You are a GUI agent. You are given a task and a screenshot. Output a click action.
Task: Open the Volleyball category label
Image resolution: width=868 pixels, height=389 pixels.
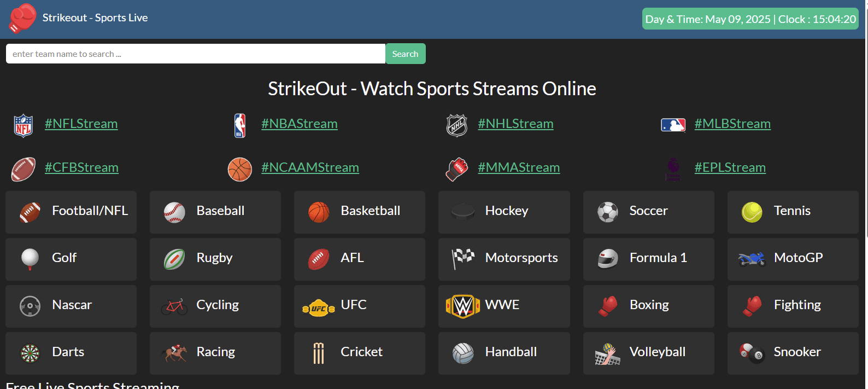(658, 352)
